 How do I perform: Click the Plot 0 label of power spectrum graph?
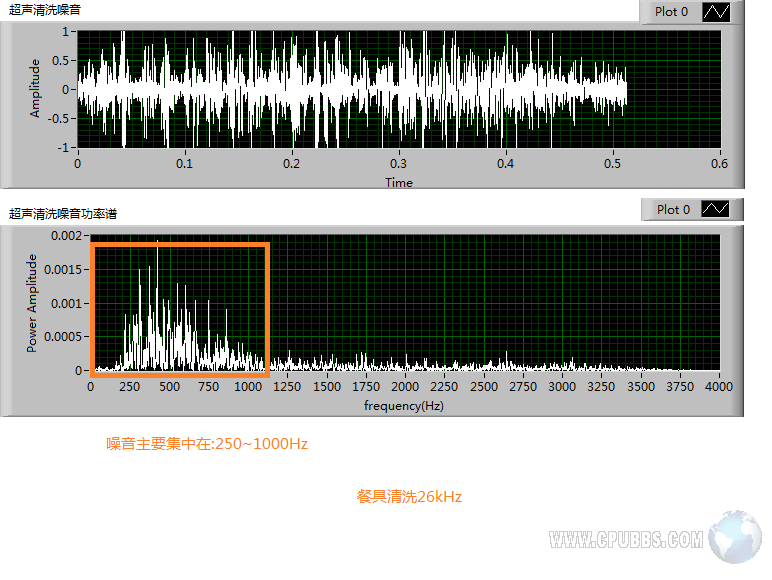click(673, 210)
